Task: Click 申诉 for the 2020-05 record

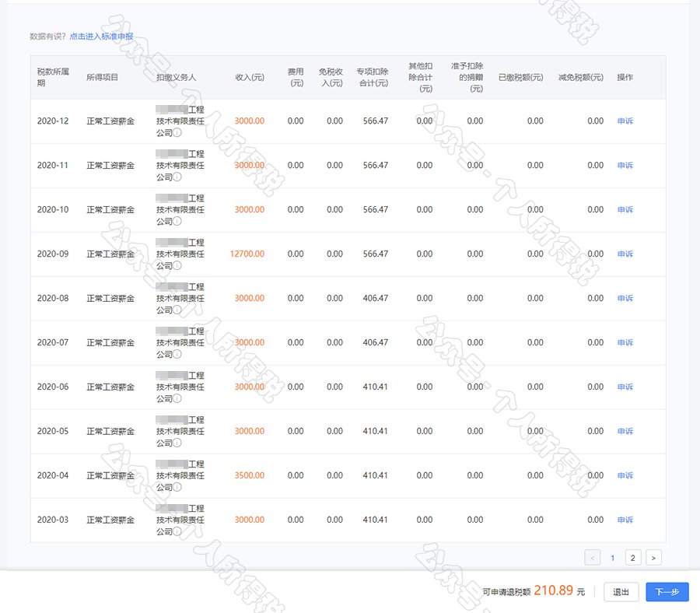Action: pos(625,432)
